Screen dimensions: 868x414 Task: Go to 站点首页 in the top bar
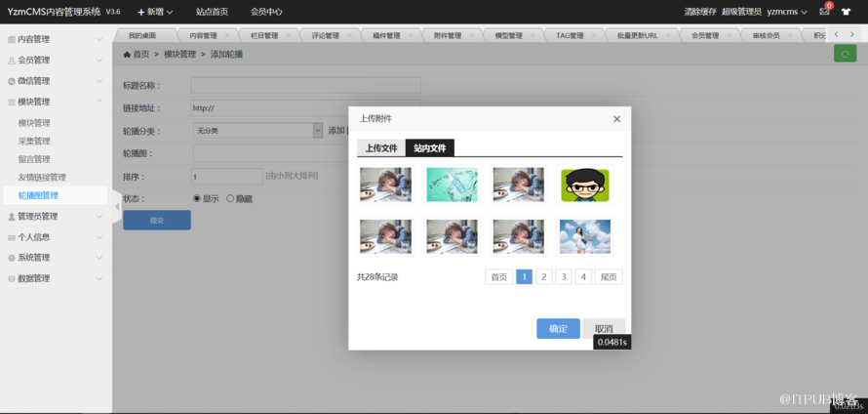pos(212,12)
